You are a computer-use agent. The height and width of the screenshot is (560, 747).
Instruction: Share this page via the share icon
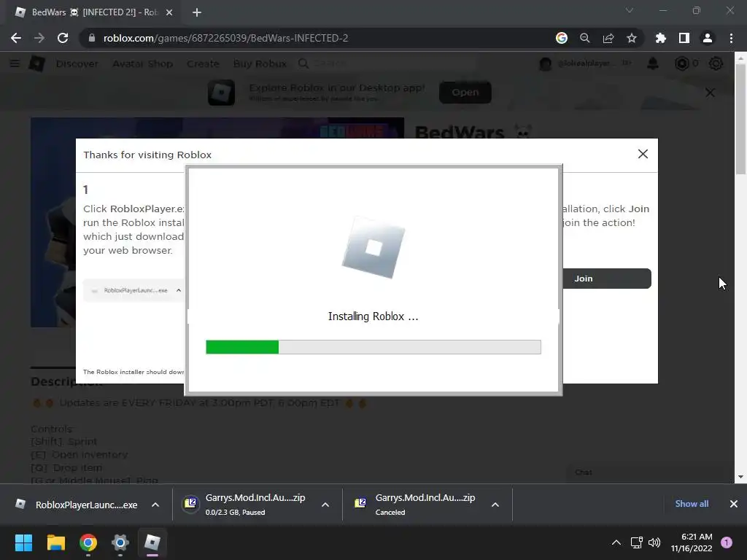pos(608,38)
